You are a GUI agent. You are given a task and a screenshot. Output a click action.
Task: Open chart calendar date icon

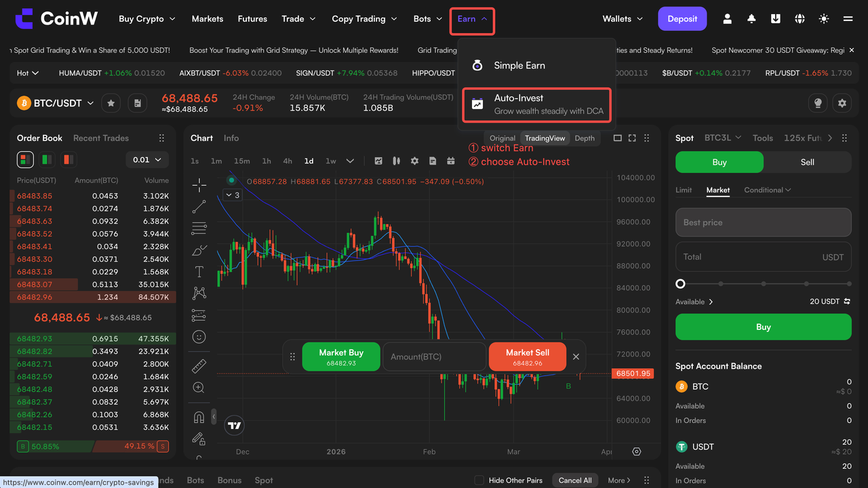pyautogui.click(x=451, y=161)
